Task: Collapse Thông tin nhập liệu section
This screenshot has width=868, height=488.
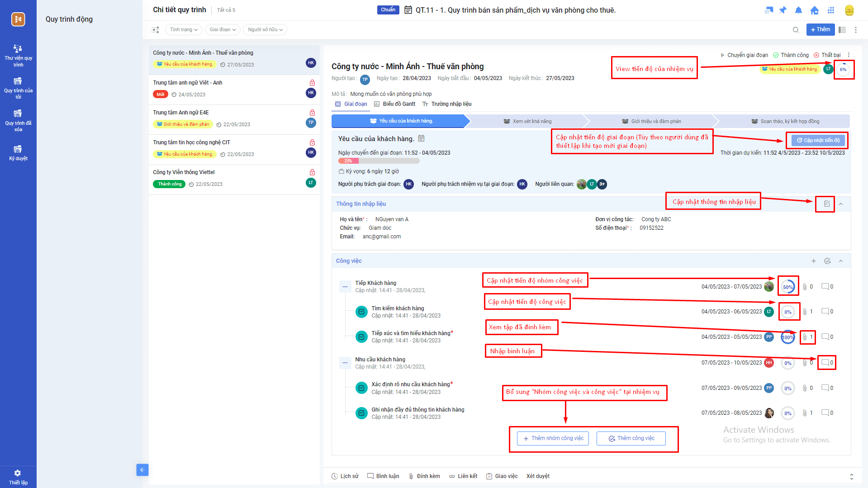Action: pos(841,204)
